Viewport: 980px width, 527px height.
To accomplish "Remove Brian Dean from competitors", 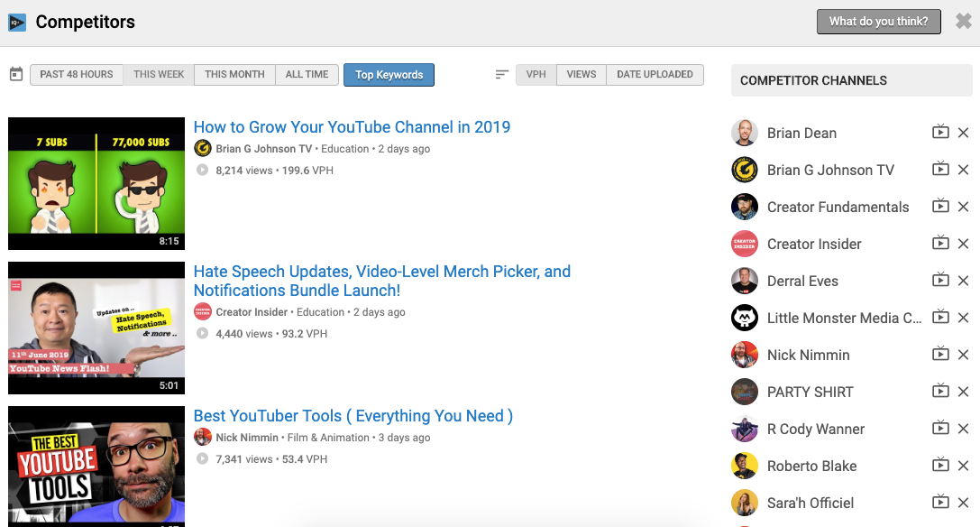I will click(963, 133).
